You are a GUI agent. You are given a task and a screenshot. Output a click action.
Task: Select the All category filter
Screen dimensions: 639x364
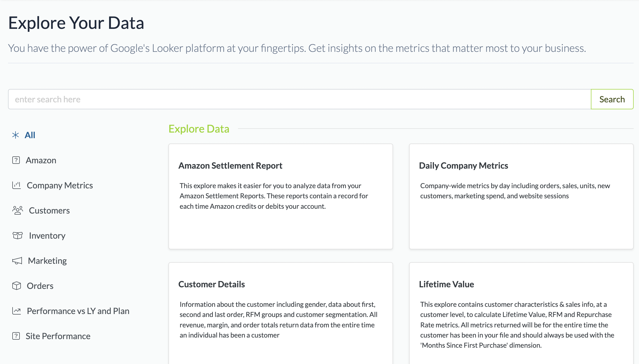tap(30, 135)
